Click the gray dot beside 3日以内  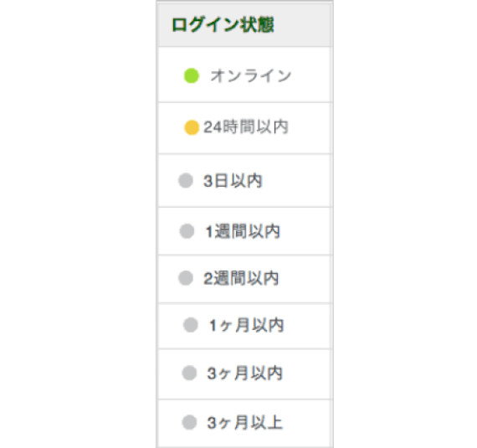pyautogui.click(x=186, y=181)
